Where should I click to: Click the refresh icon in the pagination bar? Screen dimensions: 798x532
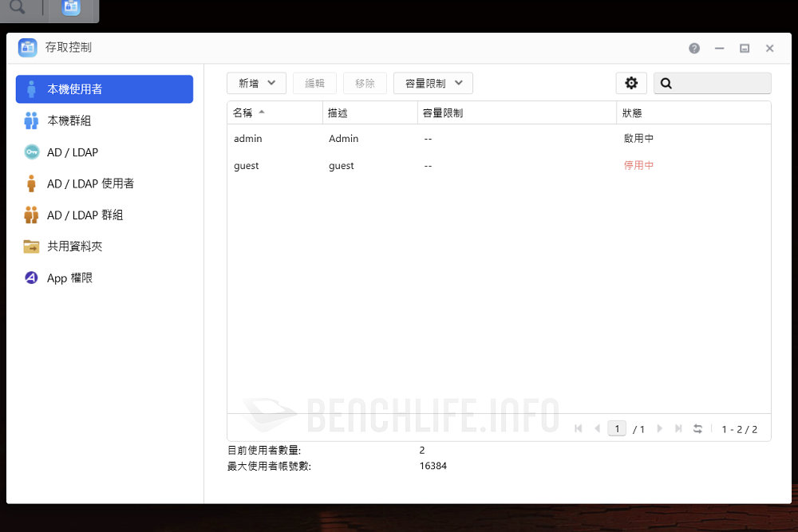point(698,429)
